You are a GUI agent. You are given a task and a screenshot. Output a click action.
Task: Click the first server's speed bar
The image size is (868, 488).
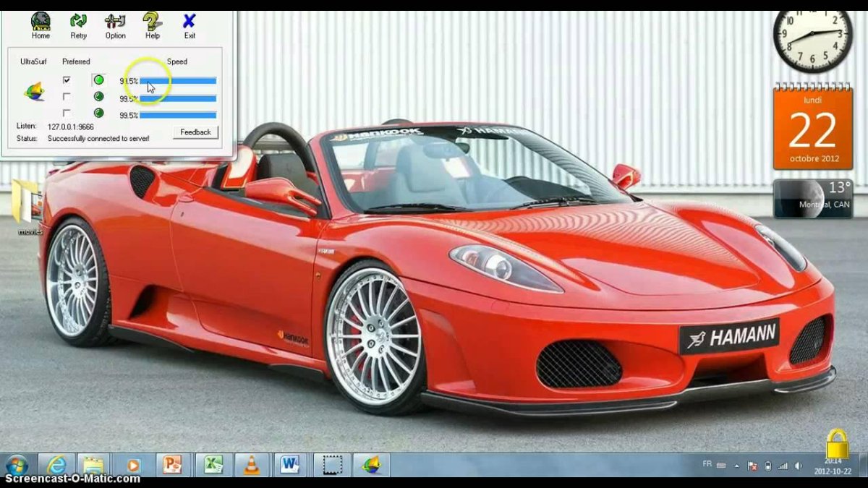tap(178, 81)
